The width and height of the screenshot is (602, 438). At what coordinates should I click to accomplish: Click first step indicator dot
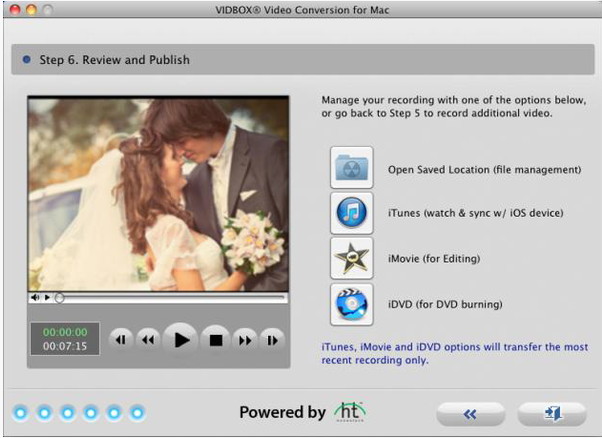21,413
